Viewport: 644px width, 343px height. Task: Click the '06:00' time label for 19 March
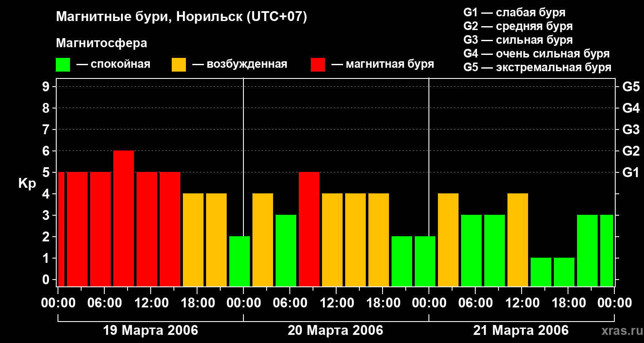pyautogui.click(x=104, y=303)
